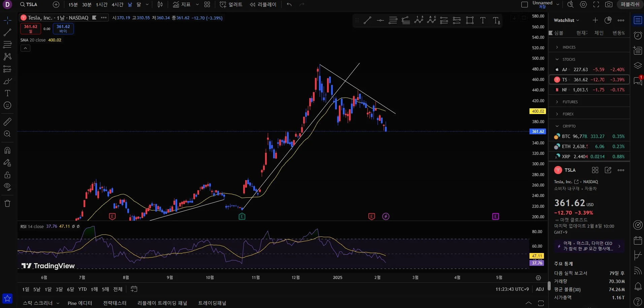Open the chat panel with notification badge

[638, 81]
